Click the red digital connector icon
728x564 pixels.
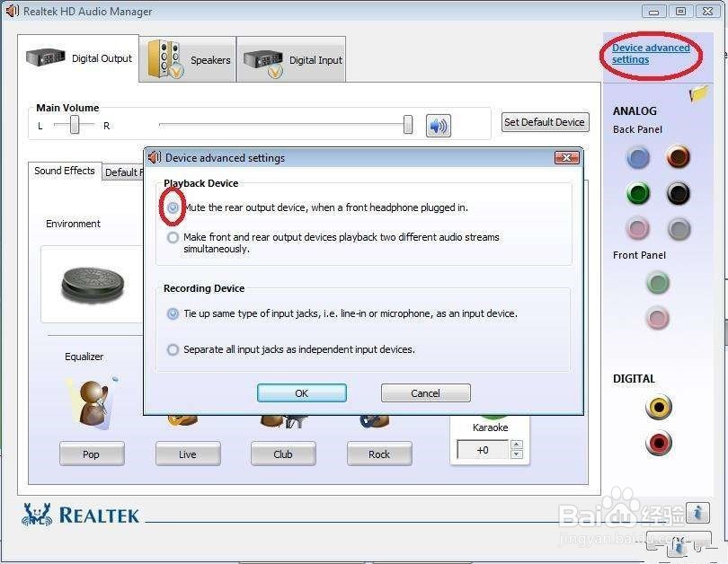pyautogui.click(x=659, y=443)
